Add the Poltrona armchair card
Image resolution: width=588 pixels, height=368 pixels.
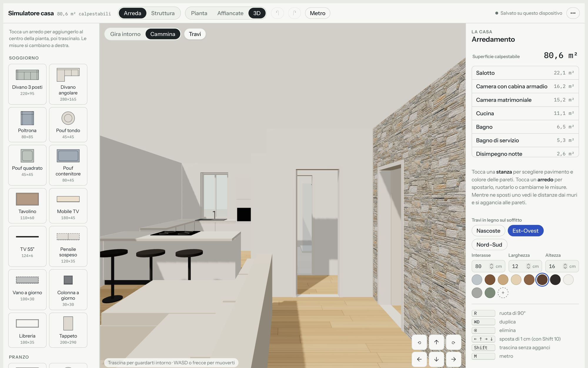[x=27, y=125]
